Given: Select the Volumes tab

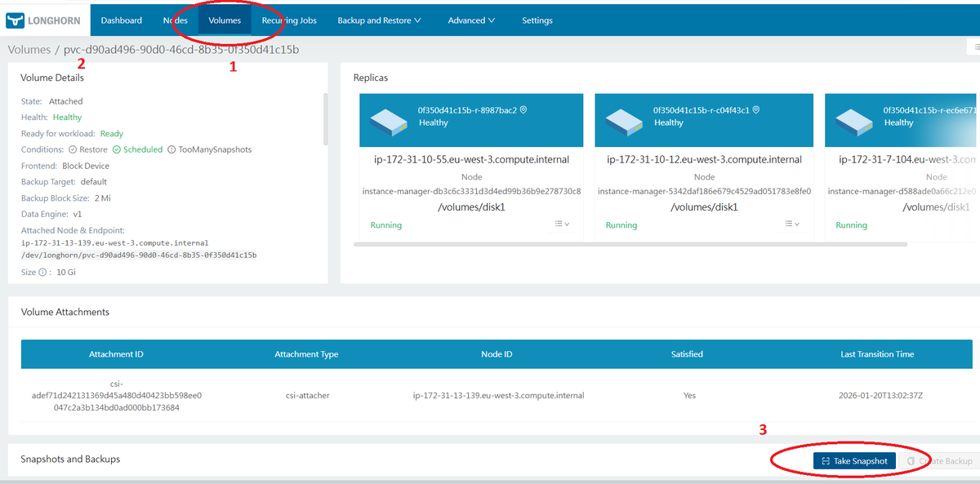Looking at the screenshot, I should pyautogui.click(x=225, y=20).
